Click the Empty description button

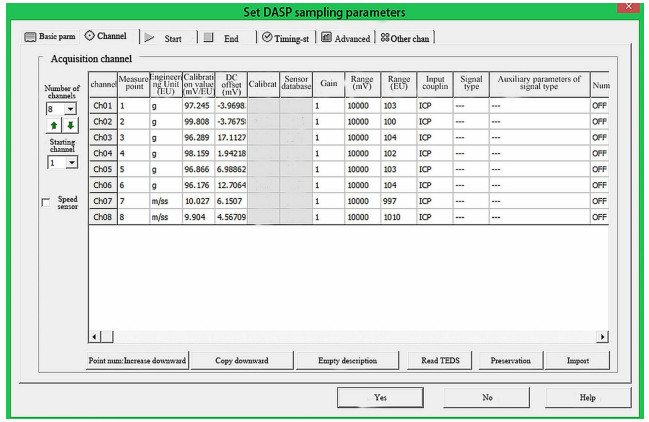347,360
